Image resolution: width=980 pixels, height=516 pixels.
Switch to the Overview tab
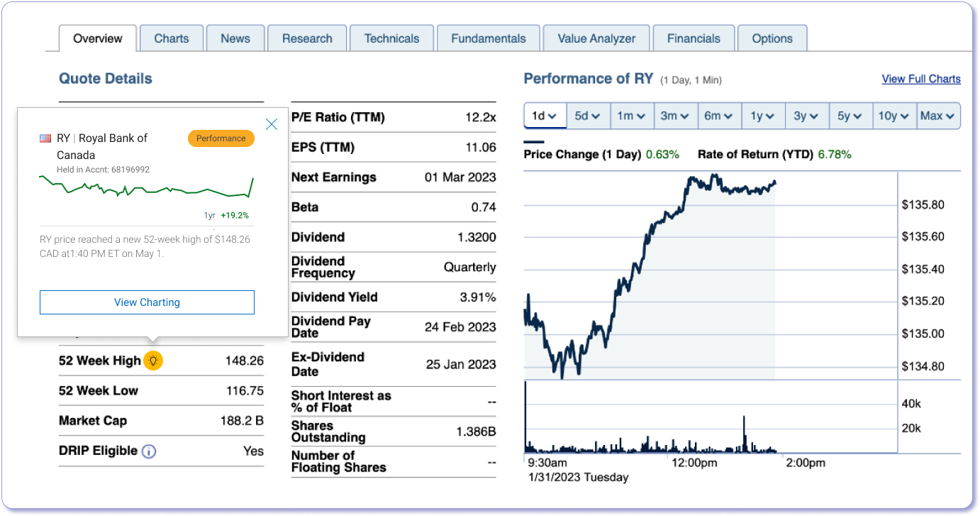coord(98,38)
